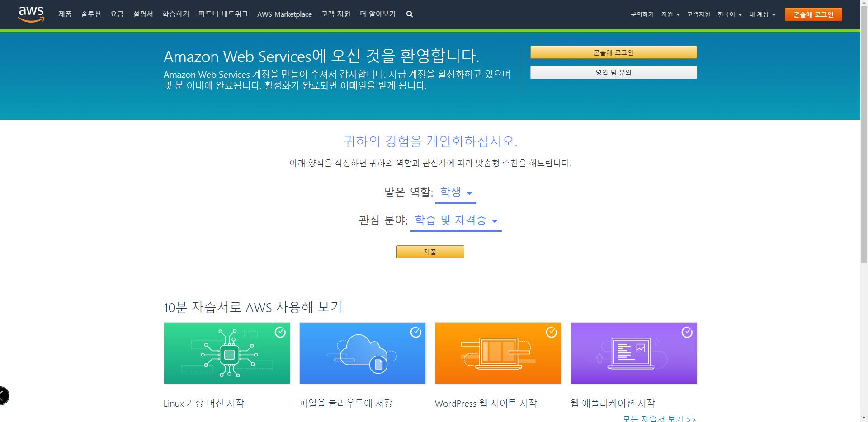Click the 모든 자습서 보기 link
The width and height of the screenshot is (868, 422).
[x=659, y=418]
